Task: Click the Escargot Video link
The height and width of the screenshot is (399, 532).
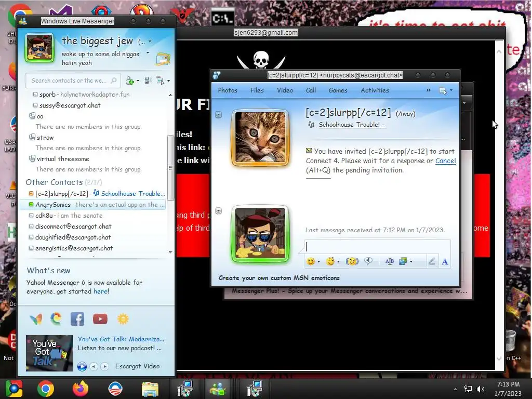Action: [137, 366]
